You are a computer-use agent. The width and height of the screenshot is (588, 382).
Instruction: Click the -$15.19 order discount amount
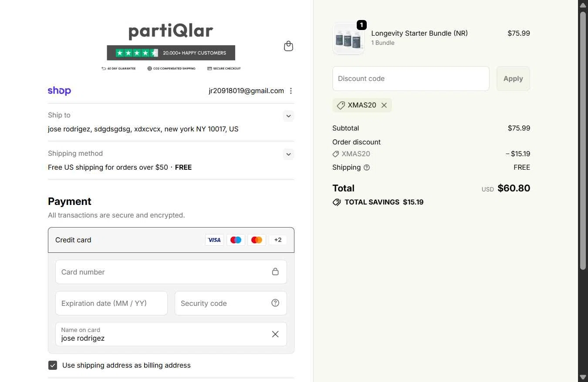pos(518,154)
